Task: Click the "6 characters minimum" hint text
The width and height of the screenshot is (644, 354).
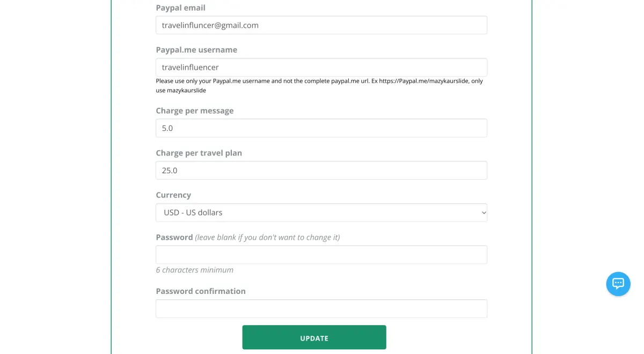Action: pyautogui.click(x=194, y=270)
